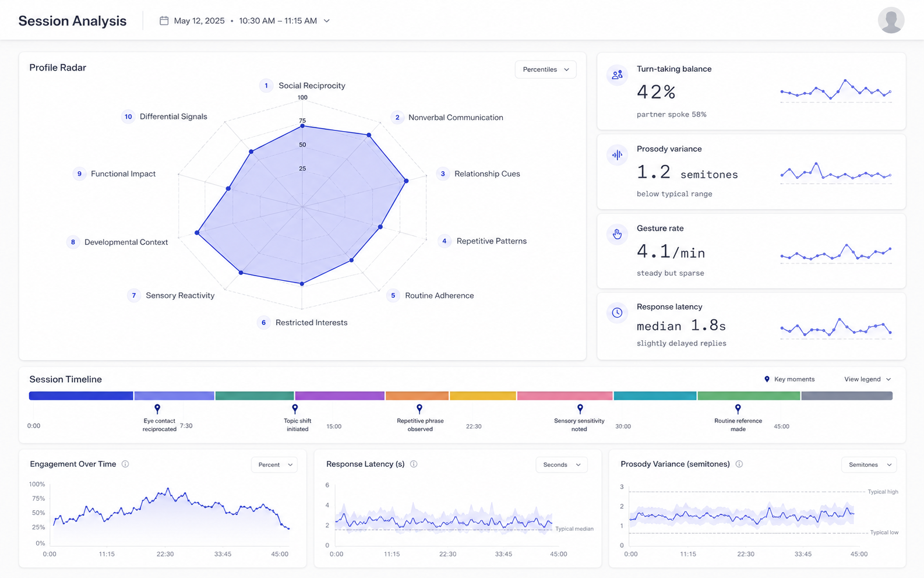Screen dimensions: 924x578
Task: Click the Session Analysis title
Action: (72, 20)
